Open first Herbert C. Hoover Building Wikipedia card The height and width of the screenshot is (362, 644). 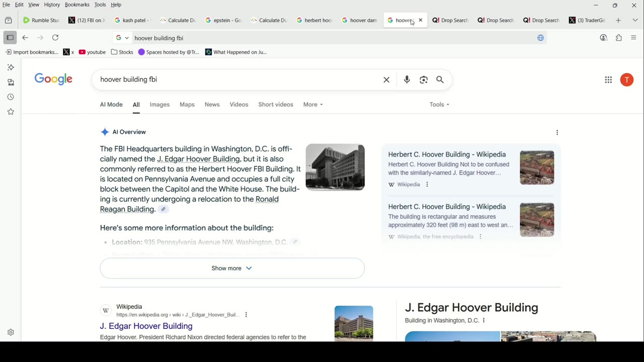point(447,154)
